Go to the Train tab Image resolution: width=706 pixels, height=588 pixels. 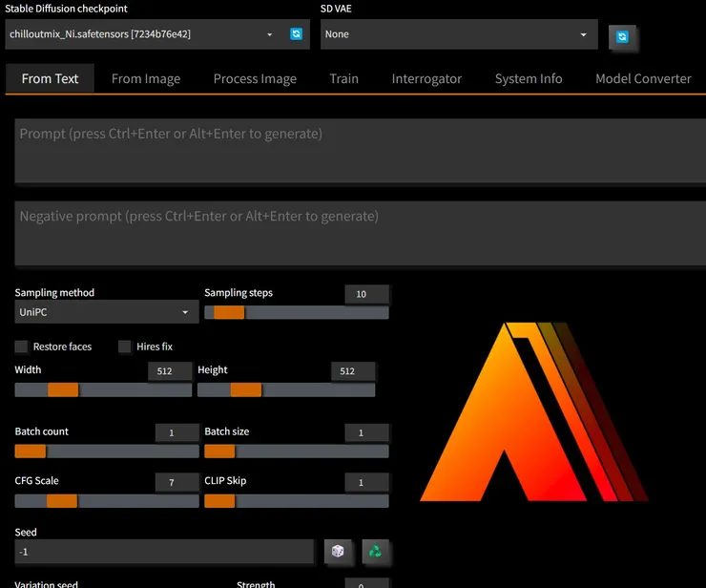coord(344,79)
